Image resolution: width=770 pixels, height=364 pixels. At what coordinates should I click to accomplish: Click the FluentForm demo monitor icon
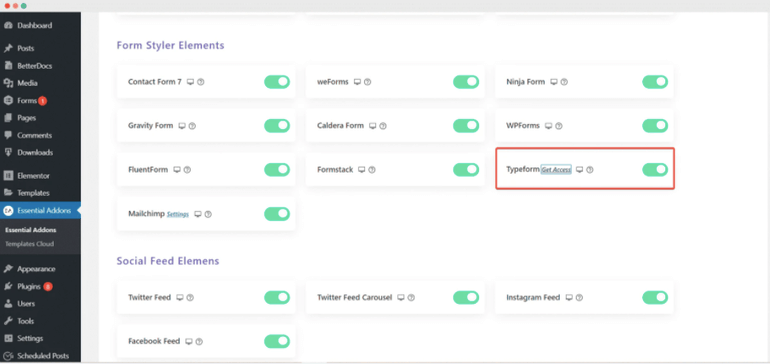[x=177, y=170]
